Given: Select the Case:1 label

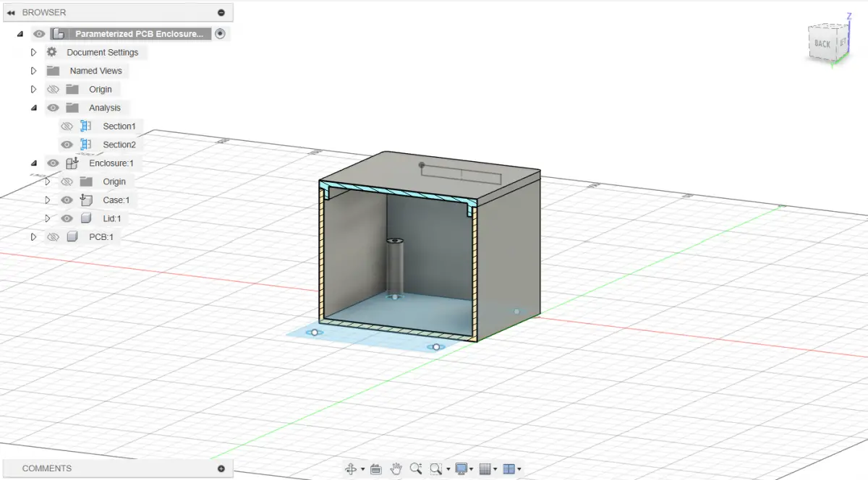Looking at the screenshot, I should pos(116,200).
